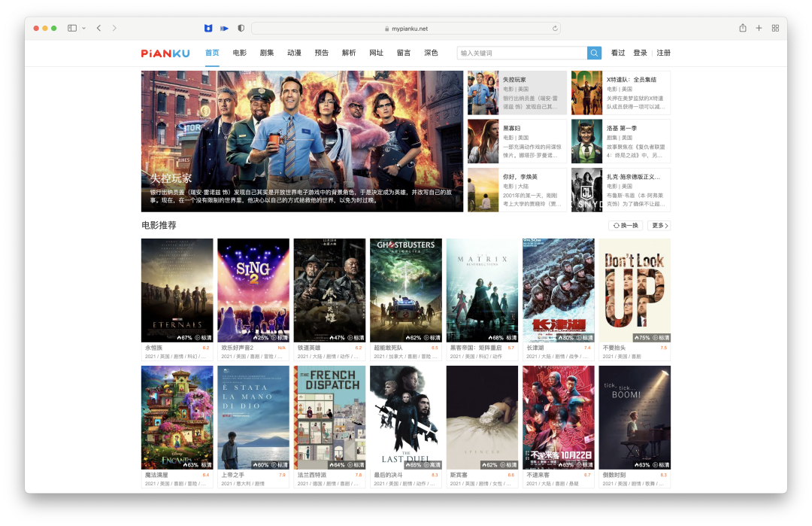
Task: Show the tab overview grid icon
Action: (775, 28)
